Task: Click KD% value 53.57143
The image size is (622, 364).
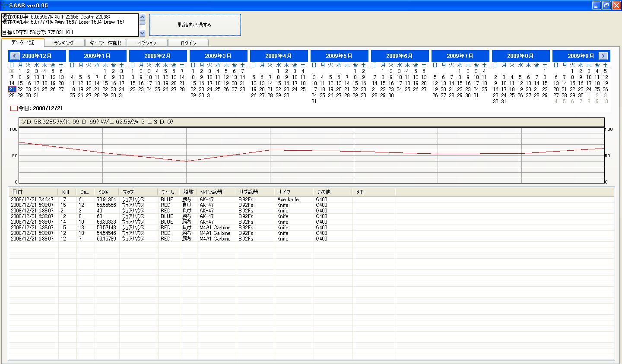Action: [x=106, y=228]
